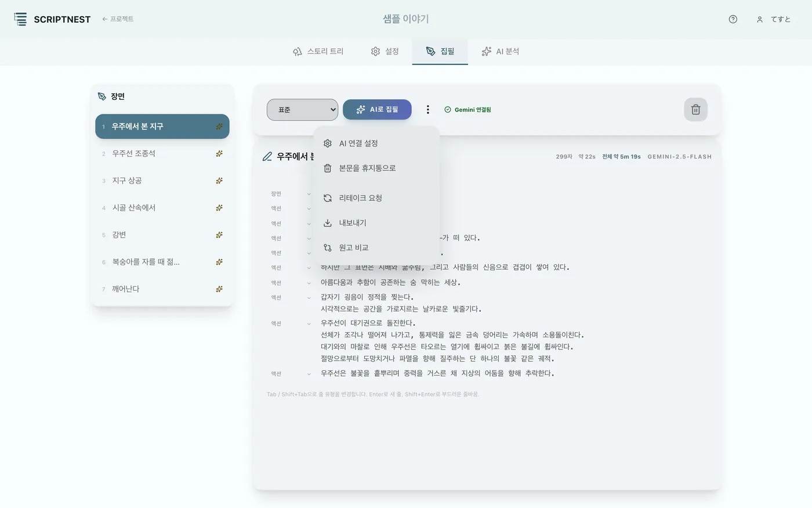Open the AI 분석 tab
The height and width of the screenshot is (508, 812).
(x=500, y=52)
